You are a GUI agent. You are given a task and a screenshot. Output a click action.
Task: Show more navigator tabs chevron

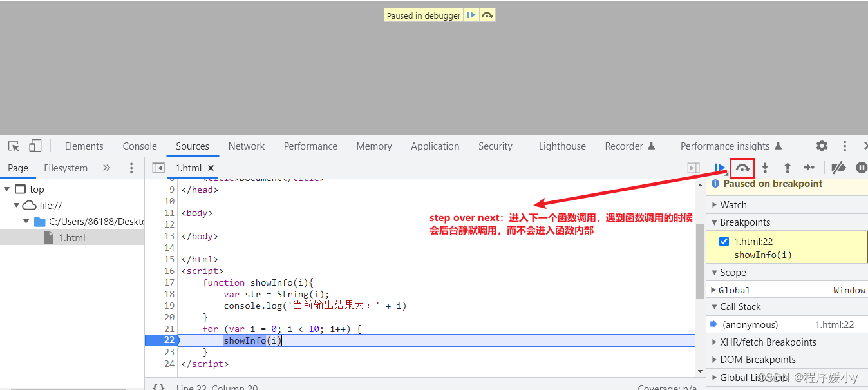pos(106,168)
